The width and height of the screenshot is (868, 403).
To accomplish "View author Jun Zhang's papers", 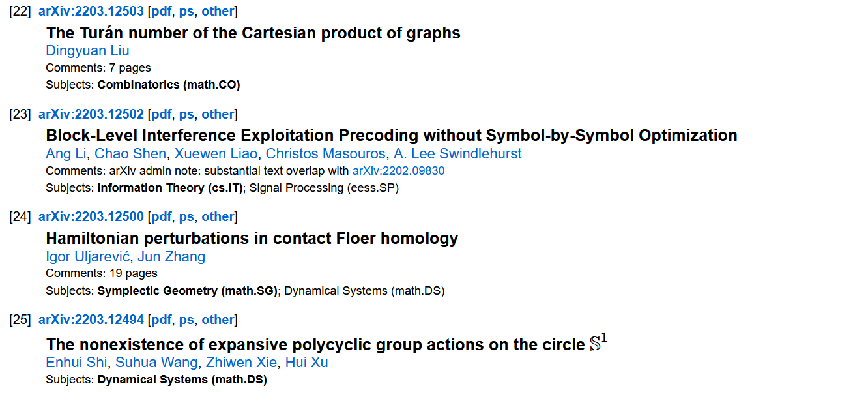I will [x=171, y=257].
